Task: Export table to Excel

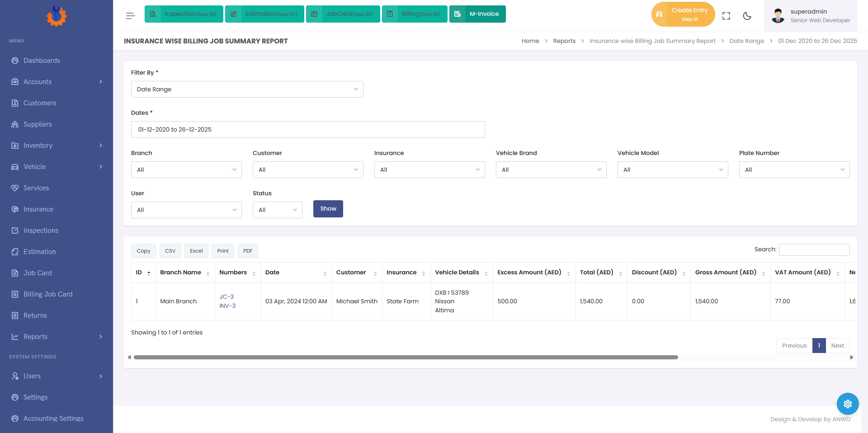Action: 196,251
